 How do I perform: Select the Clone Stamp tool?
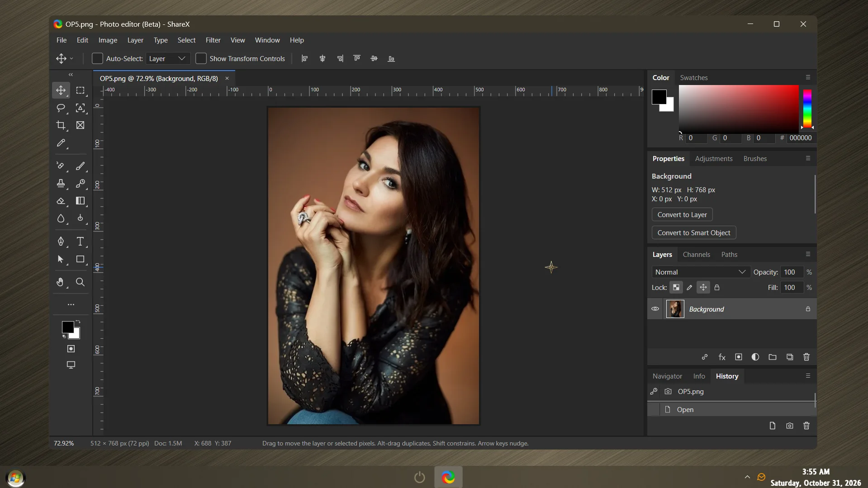(x=61, y=184)
